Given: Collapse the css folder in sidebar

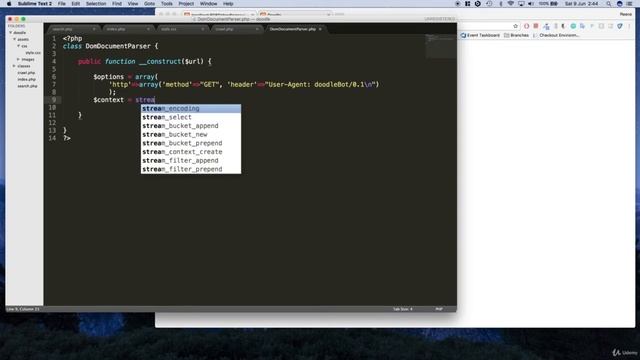Looking at the screenshot, I should pos(18,46).
